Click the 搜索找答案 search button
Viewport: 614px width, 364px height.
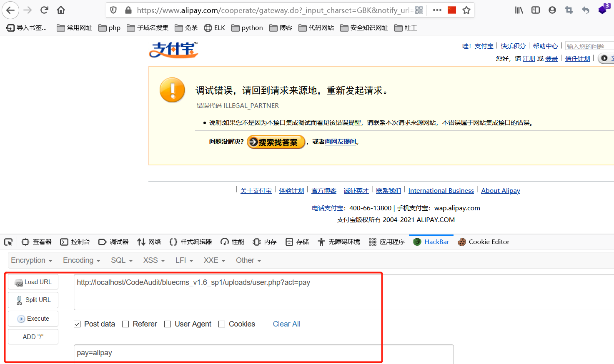pos(276,142)
